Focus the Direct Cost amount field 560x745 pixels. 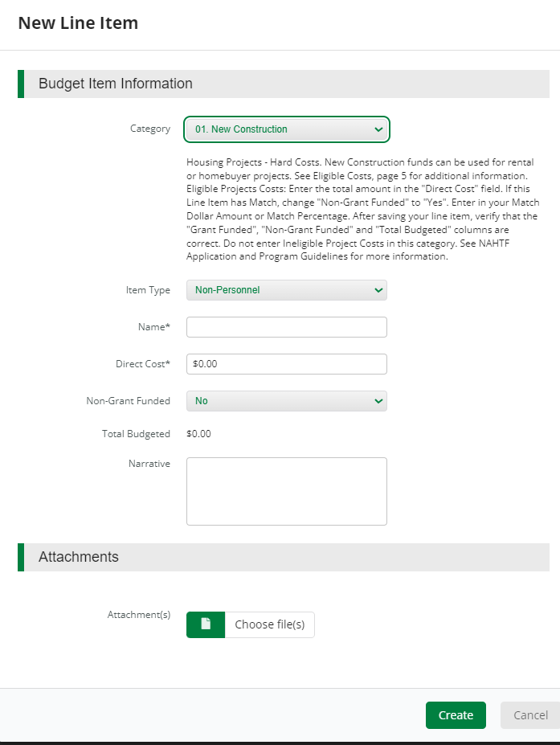tap(286, 364)
